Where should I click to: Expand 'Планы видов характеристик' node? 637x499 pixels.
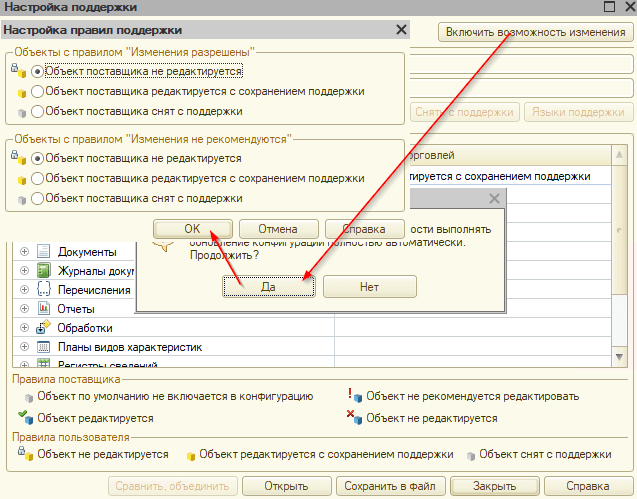(24, 347)
